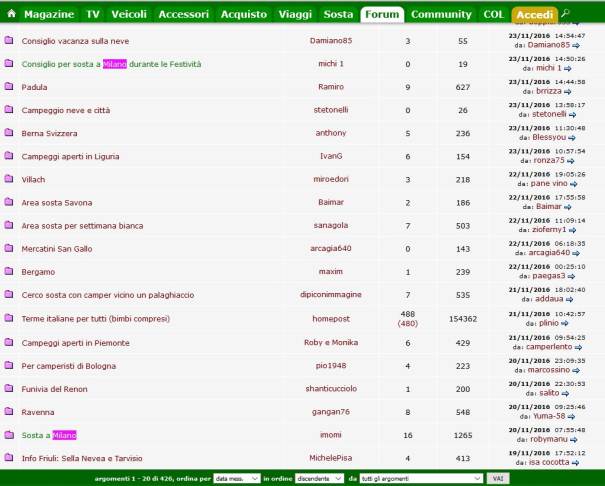Select the Viaggi navigation tab
This screenshot has height=486, width=605.
294,15
